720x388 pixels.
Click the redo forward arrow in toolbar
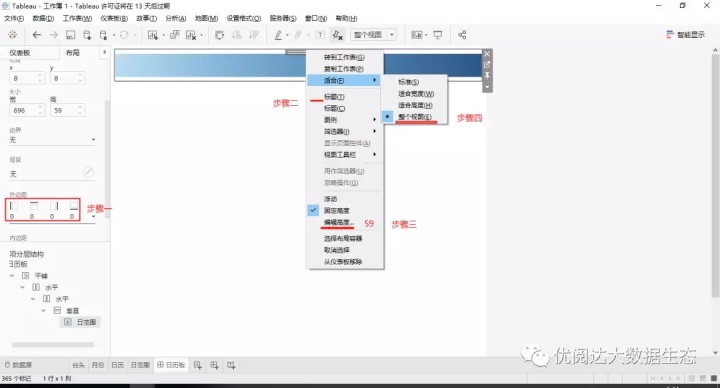[x=54, y=35]
